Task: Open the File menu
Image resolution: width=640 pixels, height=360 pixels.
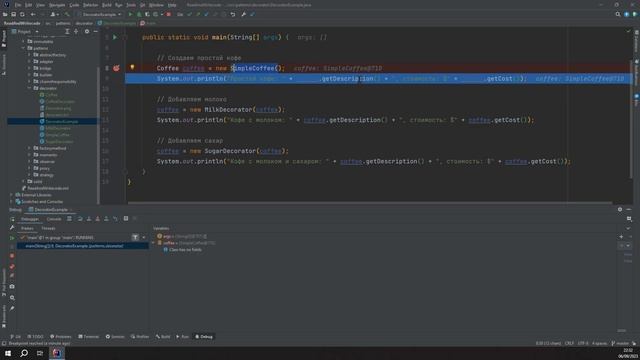Action: point(18,5)
